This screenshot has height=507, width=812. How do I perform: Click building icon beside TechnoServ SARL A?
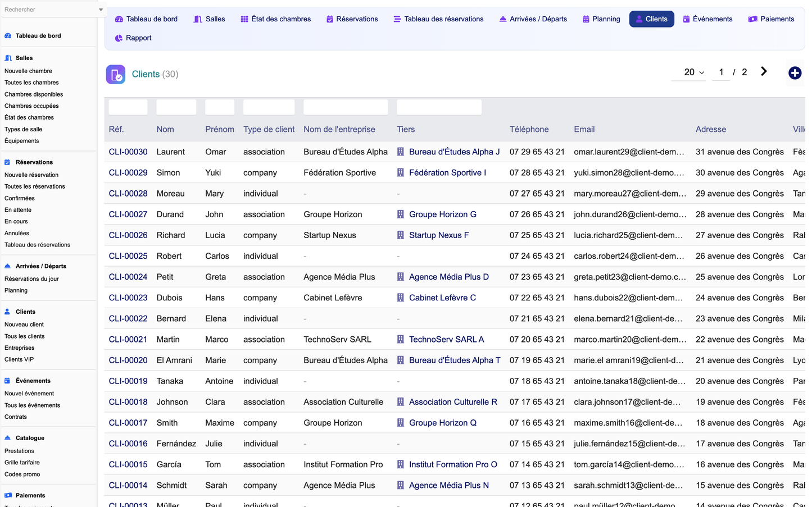pyautogui.click(x=401, y=339)
